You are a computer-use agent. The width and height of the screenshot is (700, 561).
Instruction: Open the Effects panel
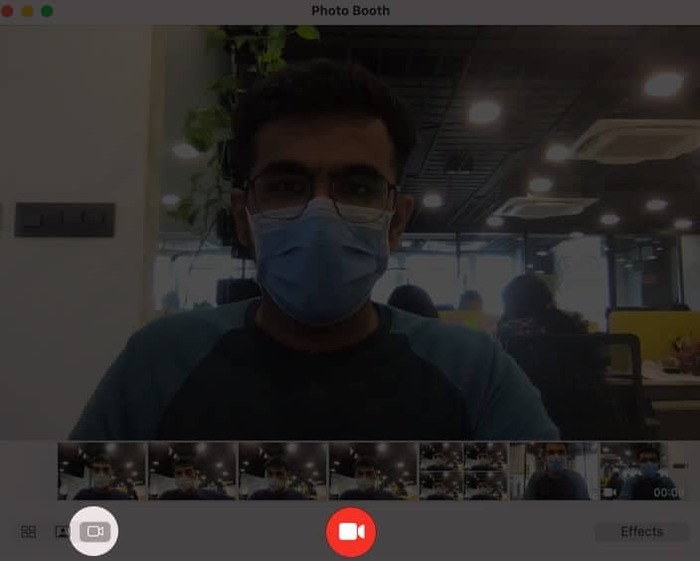[x=641, y=532]
